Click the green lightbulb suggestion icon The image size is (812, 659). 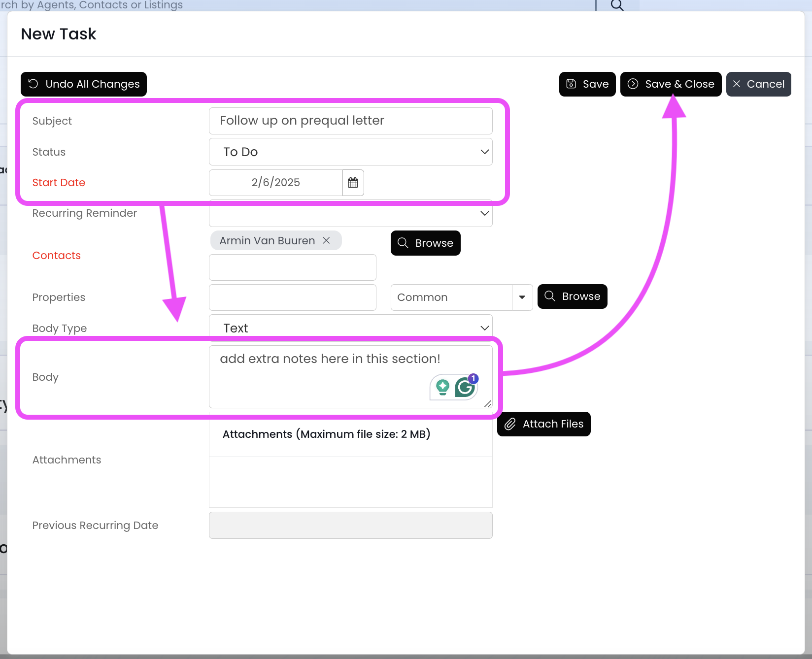point(442,388)
